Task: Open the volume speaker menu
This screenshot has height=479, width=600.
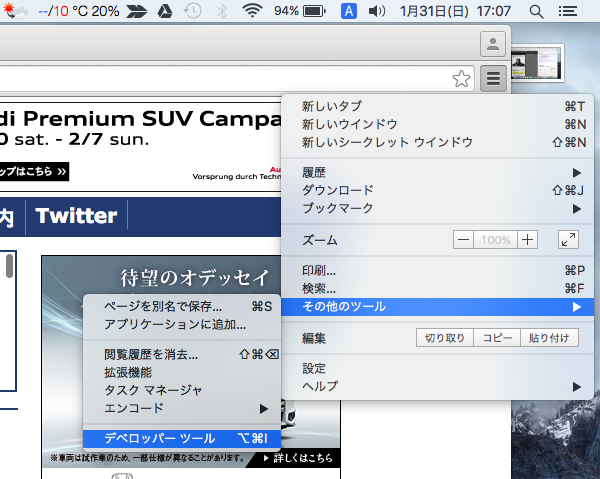Action: click(x=377, y=11)
